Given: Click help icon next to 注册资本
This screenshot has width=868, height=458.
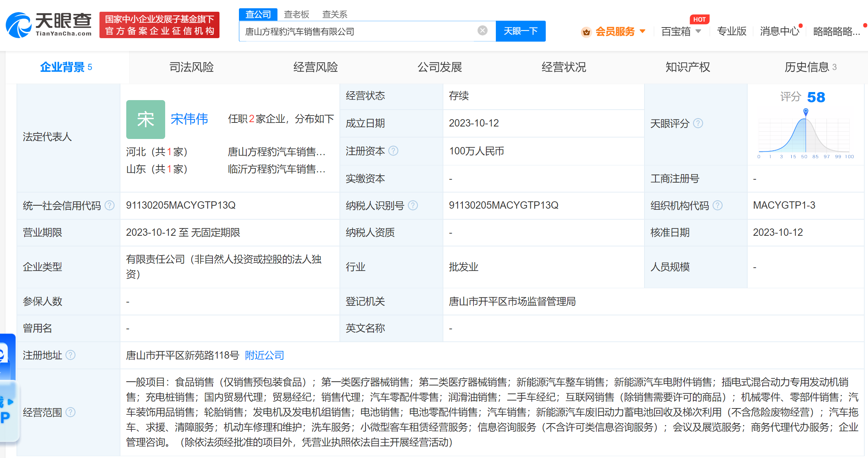Looking at the screenshot, I should pyautogui.click(x=393, y=151).
